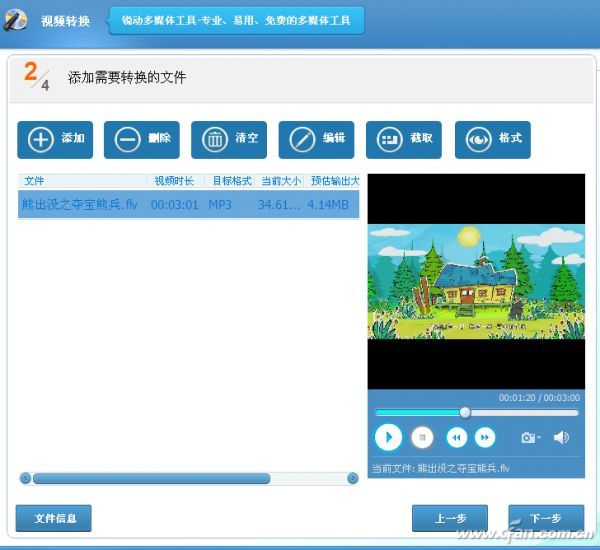Toggle the volume speaker icon

pyautogui.click(x=561, y=437)
